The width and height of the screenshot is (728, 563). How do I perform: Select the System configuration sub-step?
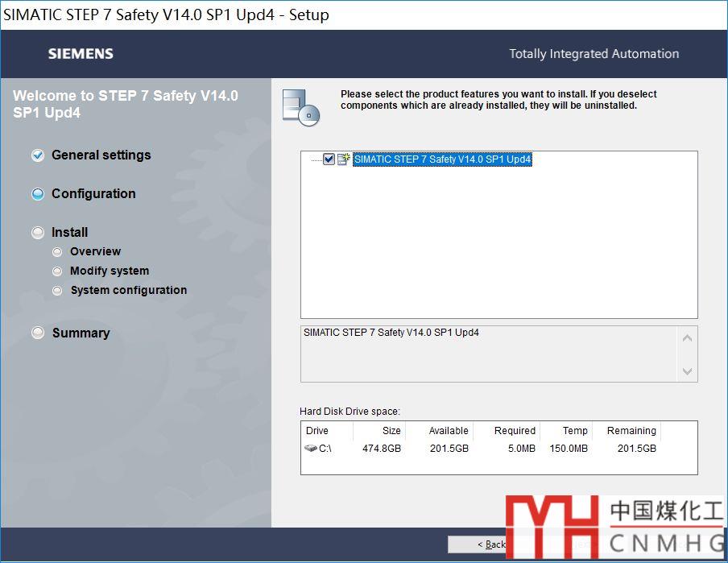pyautogui.click(x=129, y=290)
